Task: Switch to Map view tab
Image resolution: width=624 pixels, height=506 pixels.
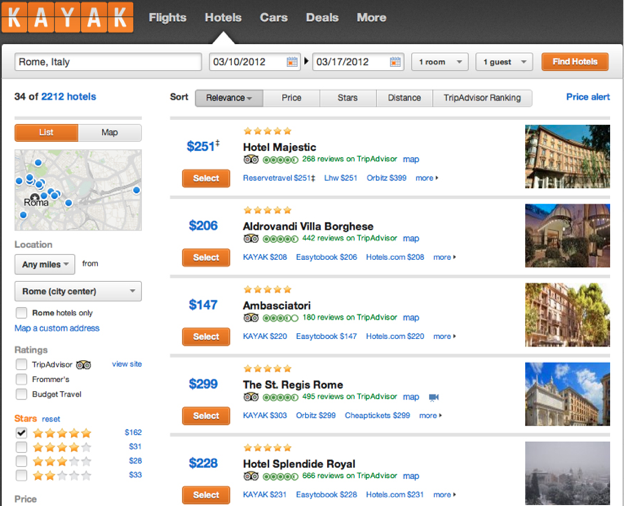Action: (110, 133)
